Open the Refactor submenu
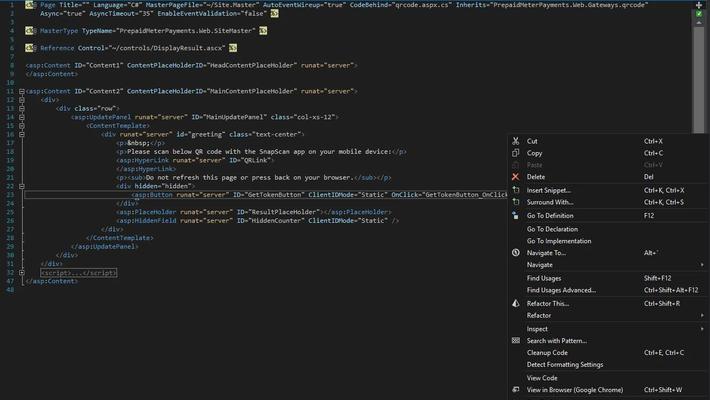710x400 pixels. coord(609,315)
